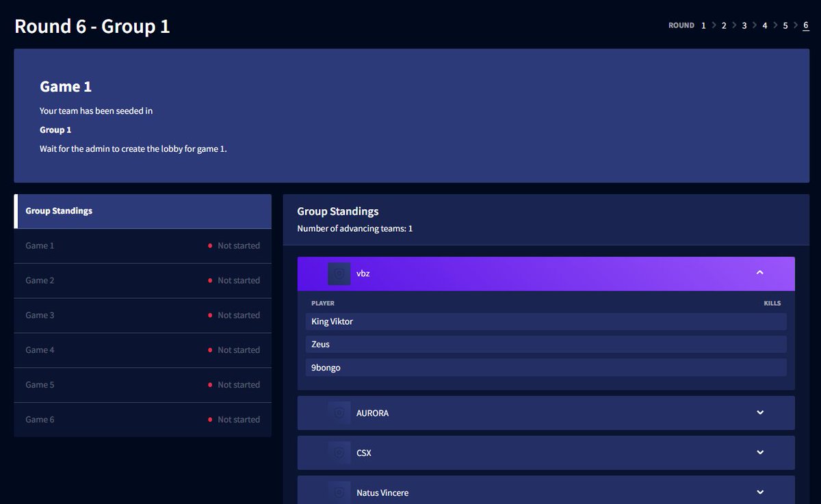Viewport: 821px width, 504px height.
Task: Go to round 4 in pagination
Action: [x=765, y=25]
